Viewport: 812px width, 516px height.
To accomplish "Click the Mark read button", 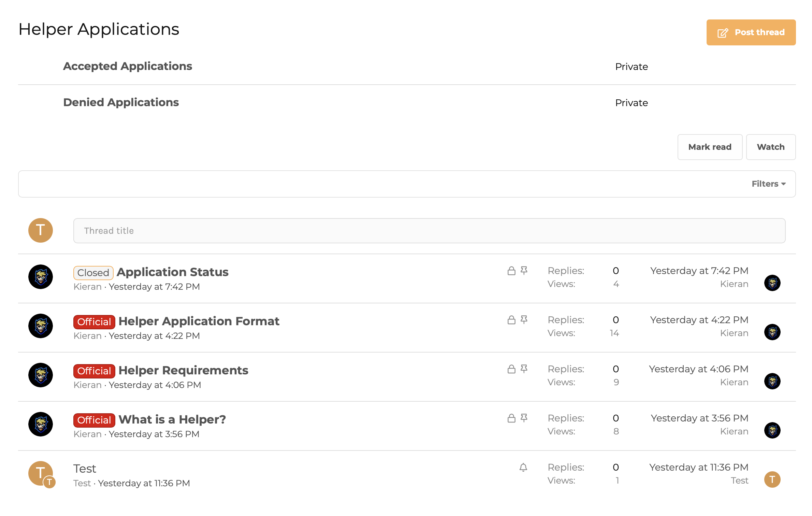I will (x=710, y=147).
